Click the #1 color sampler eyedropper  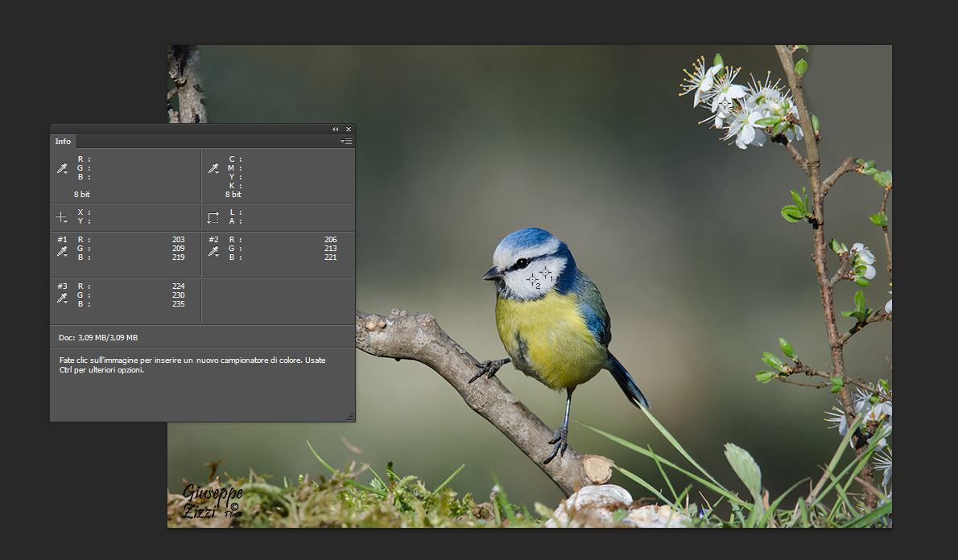point(62,252)
